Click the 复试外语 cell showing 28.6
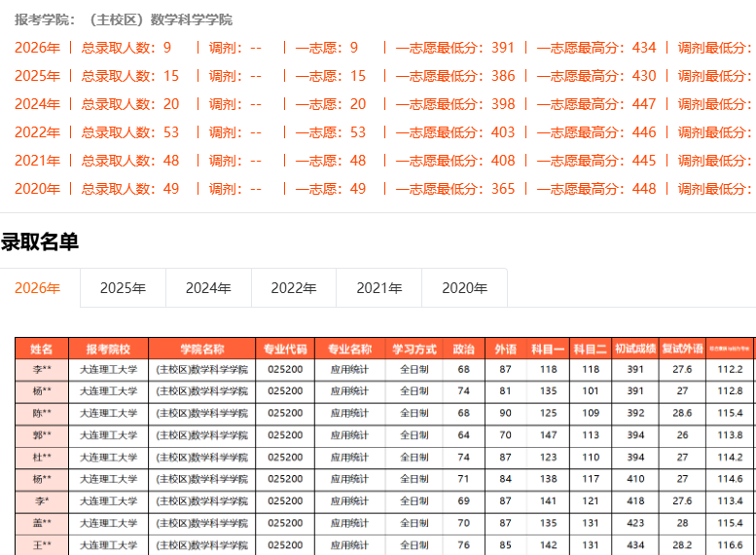 (x=682, y=413)
